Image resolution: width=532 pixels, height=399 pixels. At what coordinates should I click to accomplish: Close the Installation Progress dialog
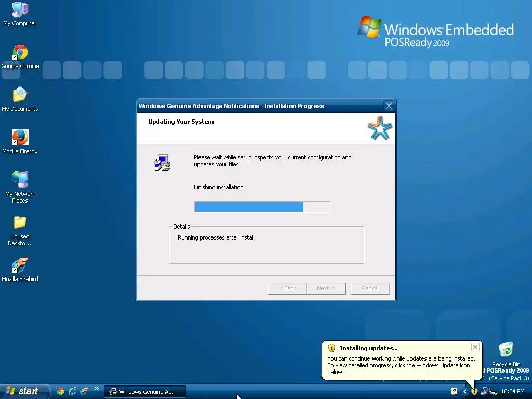click(389, 106)
